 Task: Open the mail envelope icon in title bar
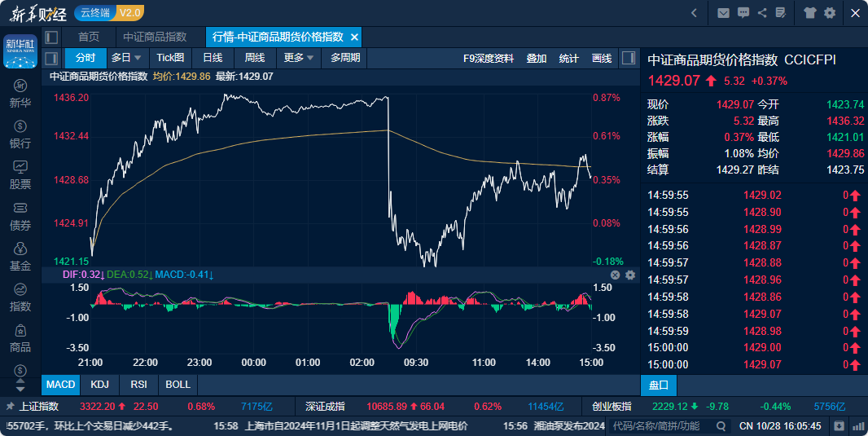723,12
